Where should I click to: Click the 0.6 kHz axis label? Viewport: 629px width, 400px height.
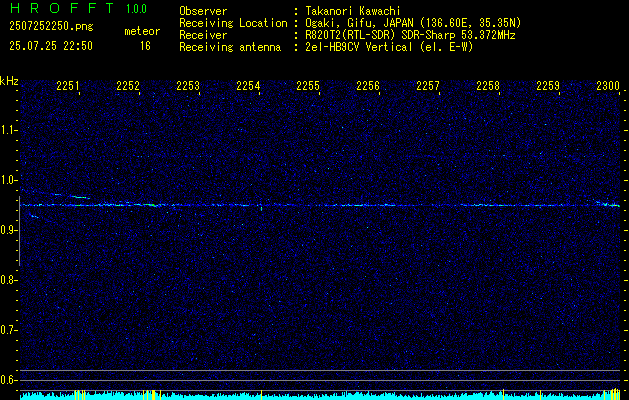[x=8, y=380]
